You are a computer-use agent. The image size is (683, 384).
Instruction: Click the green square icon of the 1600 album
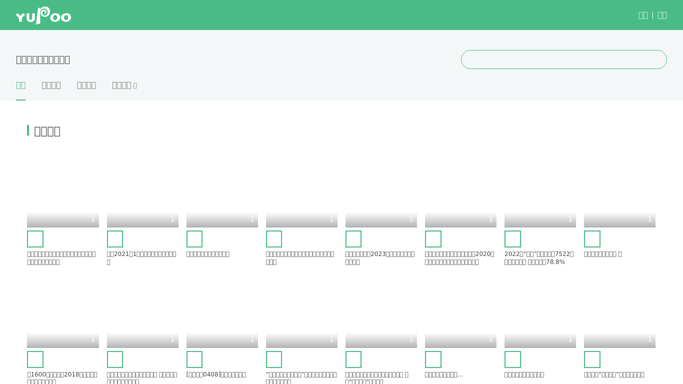click(35, 360)
